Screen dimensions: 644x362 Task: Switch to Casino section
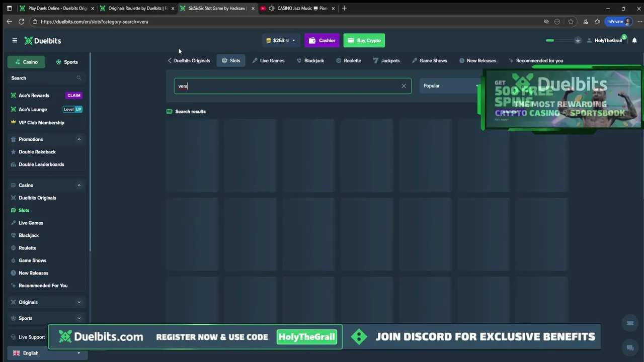click(x=26, y=62)
